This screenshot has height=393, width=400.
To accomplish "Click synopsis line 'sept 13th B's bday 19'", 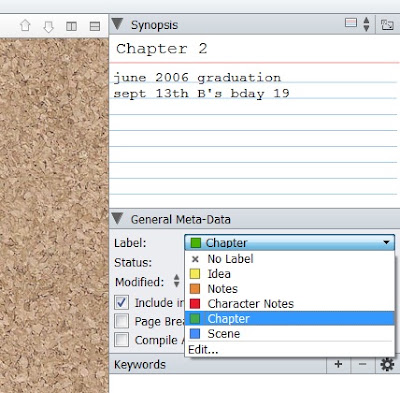I will [x=201, y=94].
